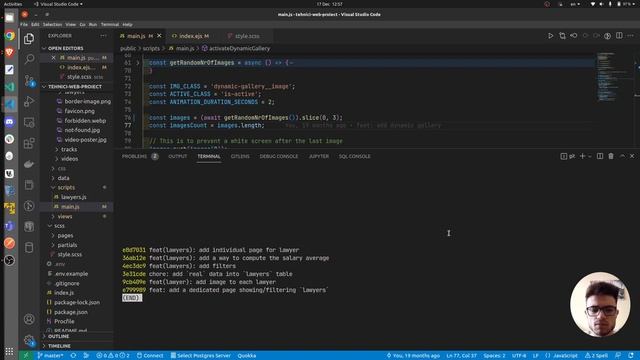Expand the tracks folder
The height and width of the screenshot is (360, 640).
69,149
